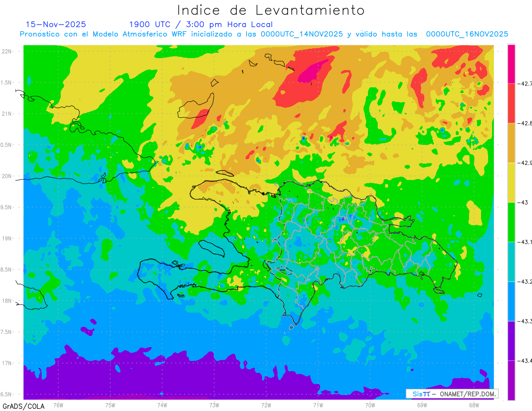This screenshot has width=532, height=411.
Task: Click the "-42.8" color bar value
Action: [524, 123]
